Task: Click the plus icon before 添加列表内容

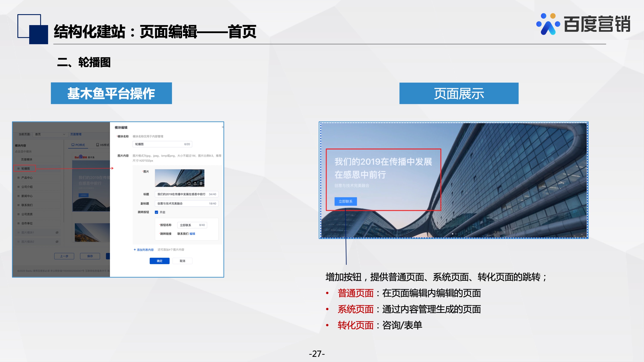Action: pos(135,250)
